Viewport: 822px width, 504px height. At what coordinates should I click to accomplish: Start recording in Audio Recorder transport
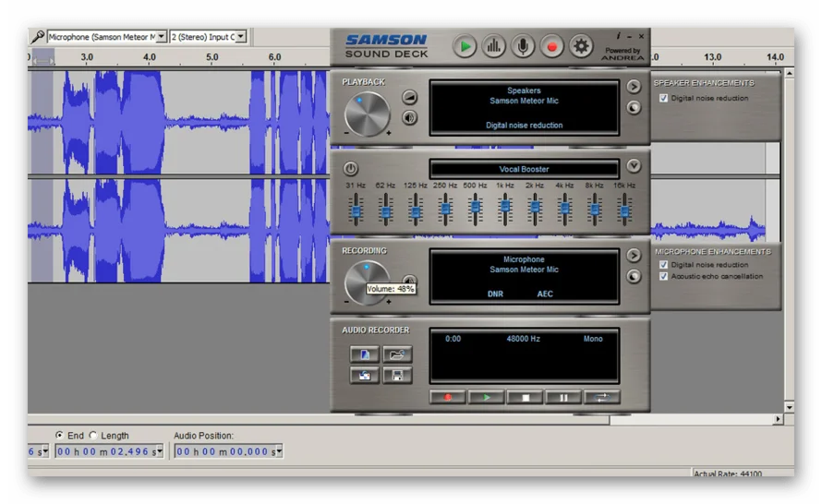[447, 397]
